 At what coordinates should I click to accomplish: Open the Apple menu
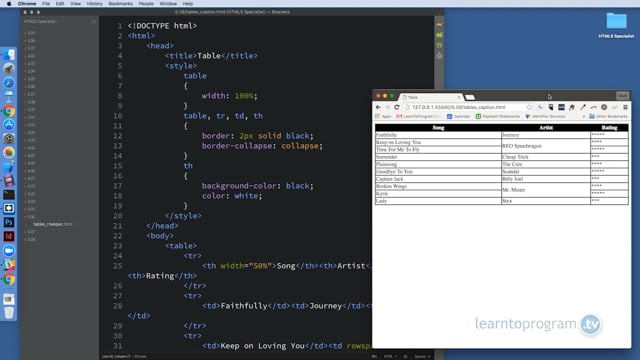click(x=9, y=4)
